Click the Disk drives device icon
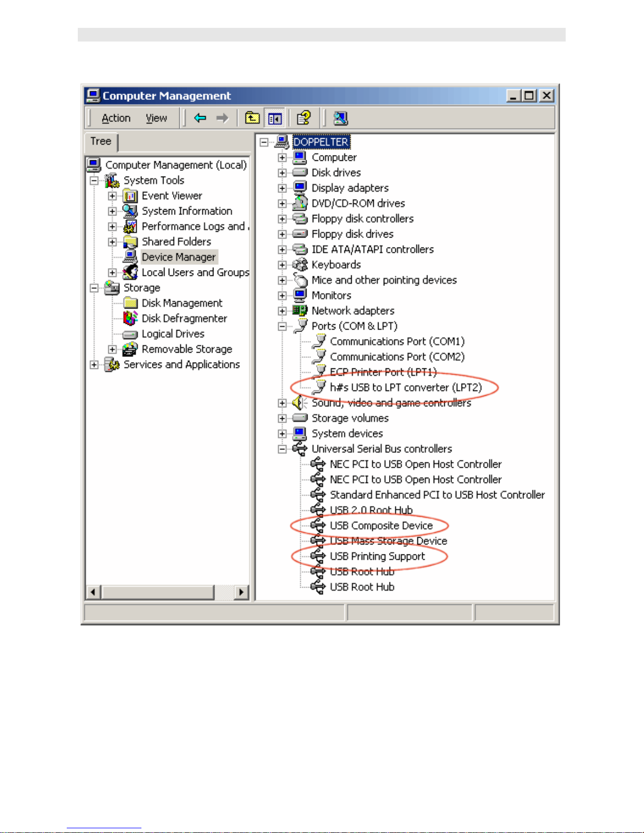Screen dimensions: 644x833 pyautogui.click(x=300, y=172)
